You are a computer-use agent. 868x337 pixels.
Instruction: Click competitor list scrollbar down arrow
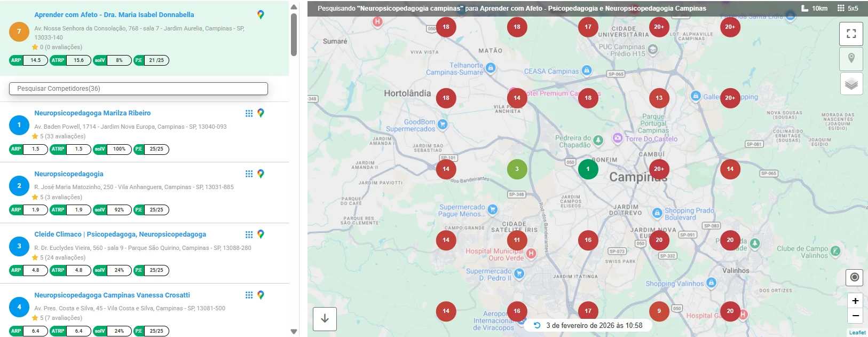[294, 332]
